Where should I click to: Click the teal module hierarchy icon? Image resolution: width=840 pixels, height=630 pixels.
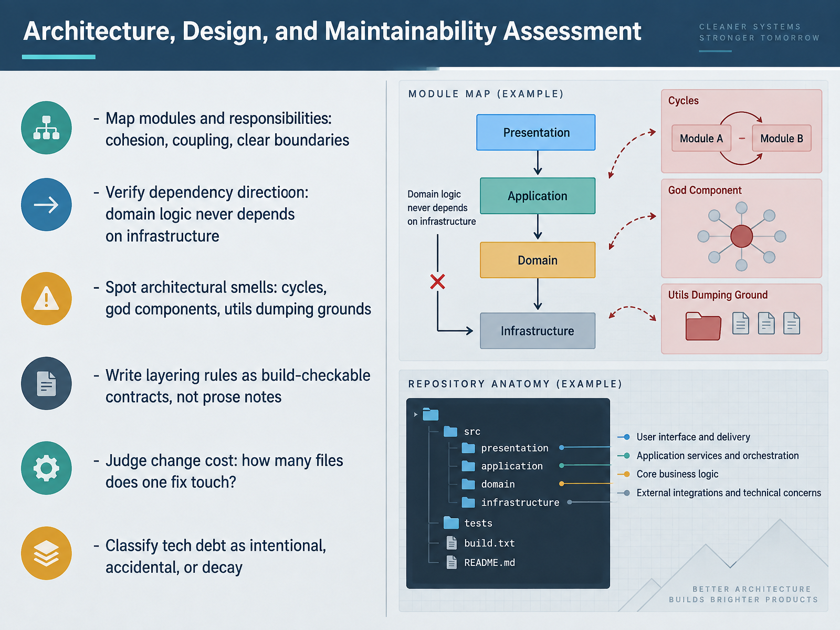46,128
